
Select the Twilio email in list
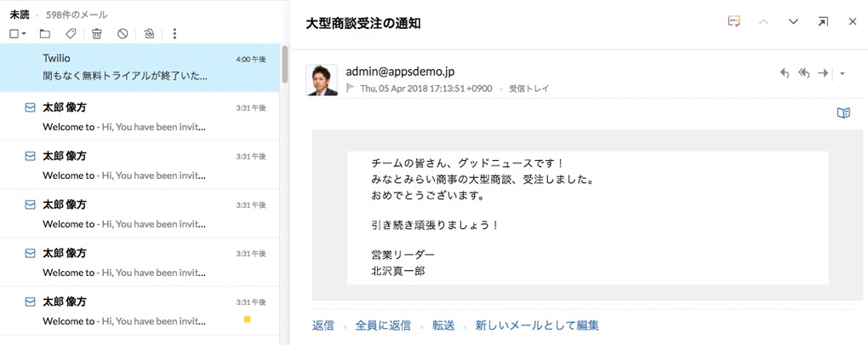[x=140, y=67]
